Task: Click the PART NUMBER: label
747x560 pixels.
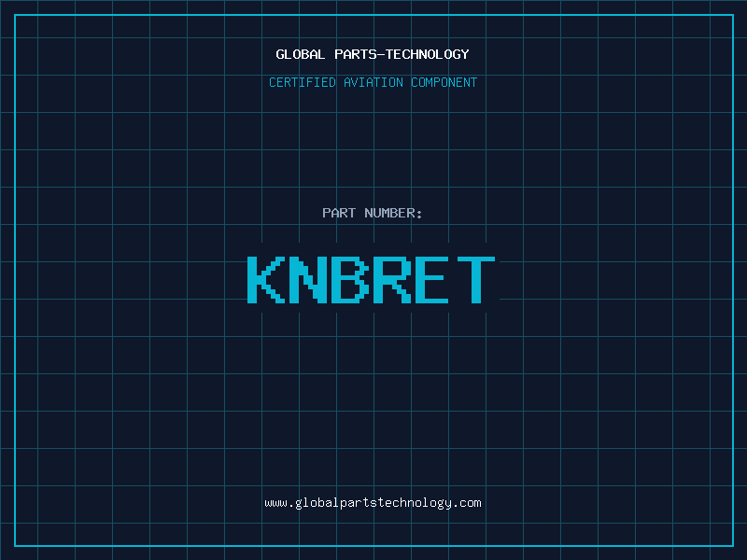Action: pos(373,213)
